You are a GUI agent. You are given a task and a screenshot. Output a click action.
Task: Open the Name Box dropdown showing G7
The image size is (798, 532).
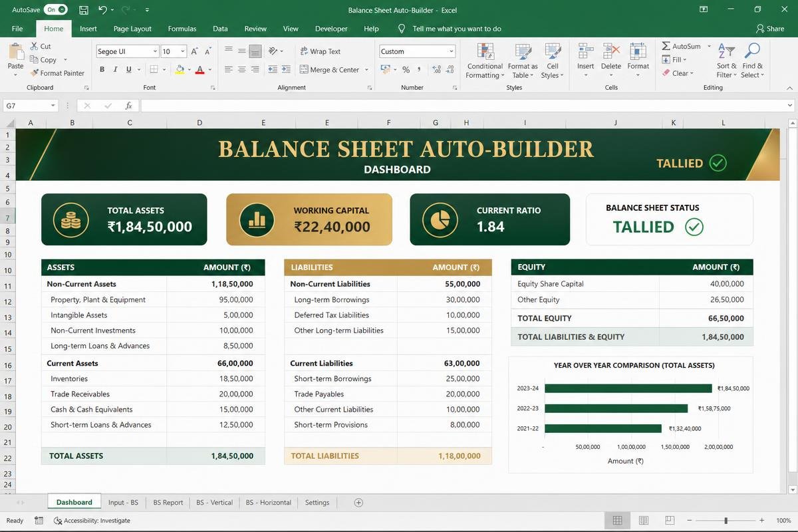click(x=53, y=106)
